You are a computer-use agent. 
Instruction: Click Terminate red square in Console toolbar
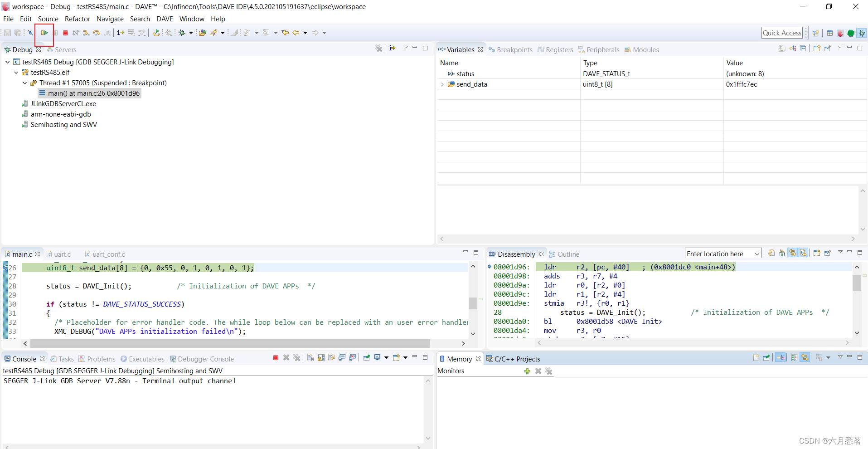coord(276,358)
